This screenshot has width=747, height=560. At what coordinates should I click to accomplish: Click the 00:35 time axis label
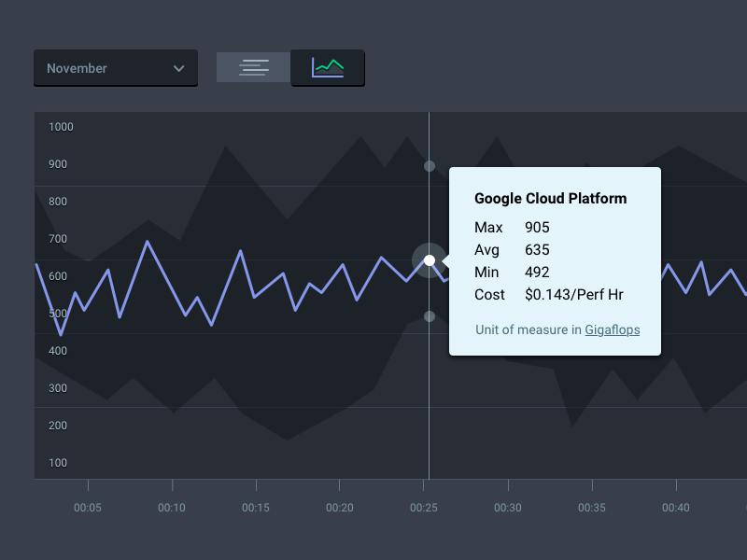[592, 508]
